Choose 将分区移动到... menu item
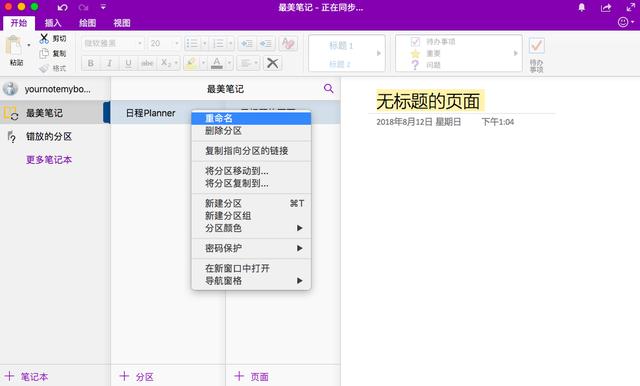 [251, 171]
